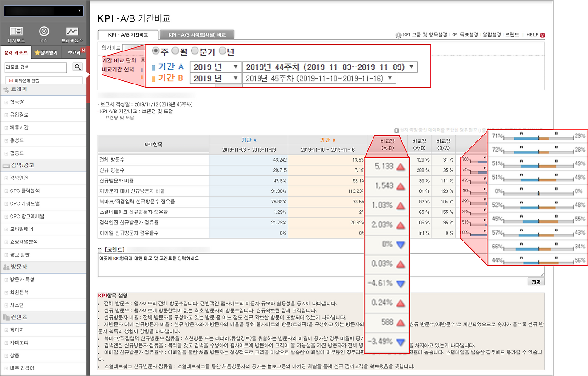This screenshot has width=588, height=376.
Task: Select the 월 period radio button
Action: tap(176, 51)
